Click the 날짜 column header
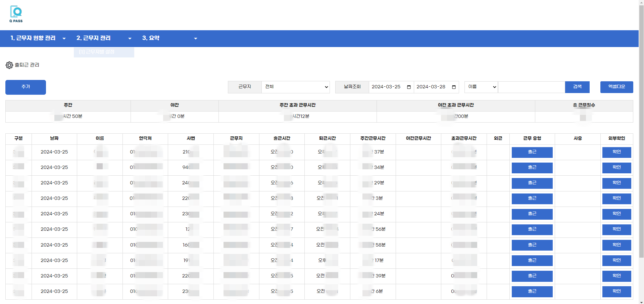This screenshot has height=304, width=644. click(x=54, y=138)
